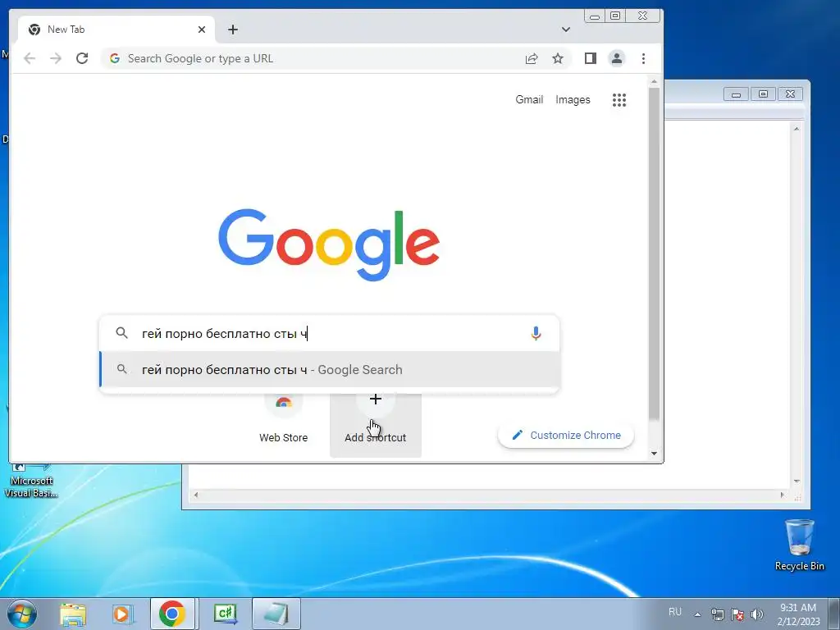This screenshot has height=630, width=840.
Task: Open Chrome's side panel icon
Action: click(x=591, y=58)
